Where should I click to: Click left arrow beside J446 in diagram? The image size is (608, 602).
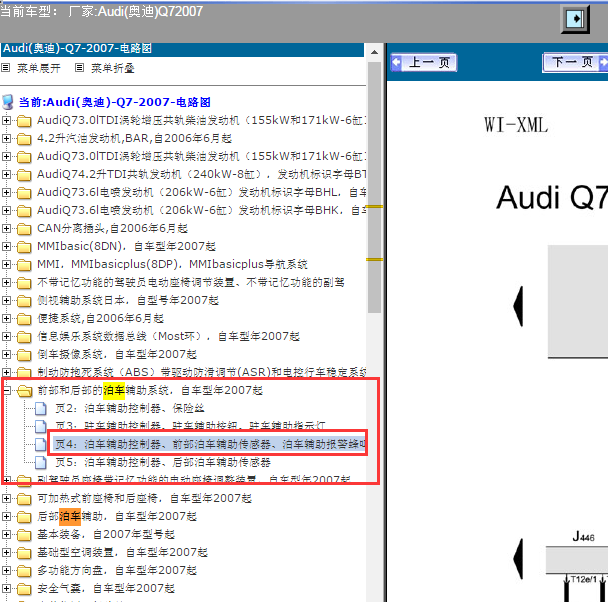pyautogui.click(x=518, y=559)
